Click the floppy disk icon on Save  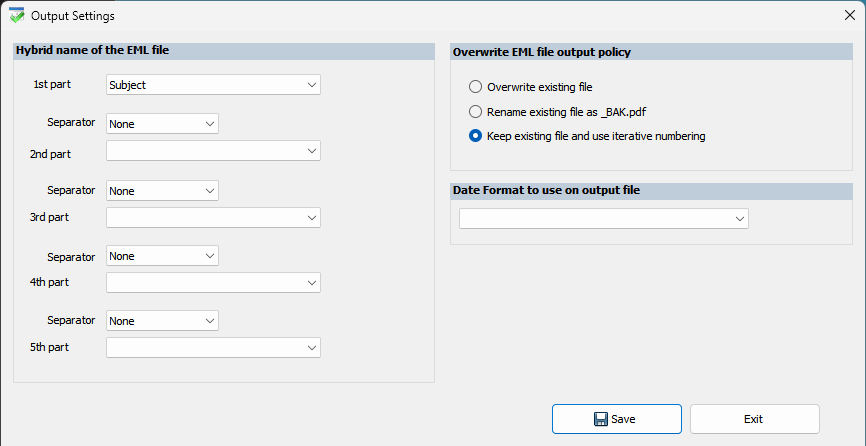[600, 419]
